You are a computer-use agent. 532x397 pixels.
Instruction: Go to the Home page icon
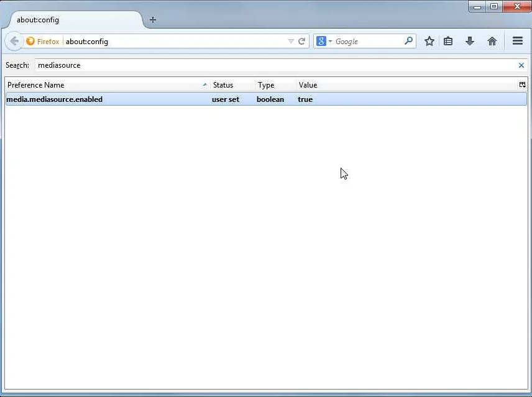coord(492,42)
